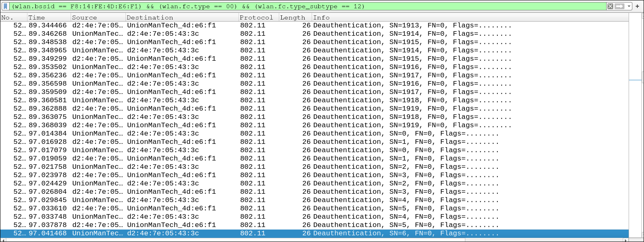
Task: Select the packet at time 97.024429
Action: pyautogui.click(x=315, y=183)
